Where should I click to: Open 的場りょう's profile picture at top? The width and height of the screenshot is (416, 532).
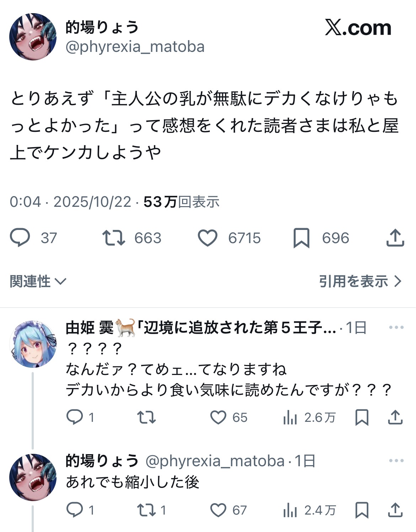tap(33, 37)
